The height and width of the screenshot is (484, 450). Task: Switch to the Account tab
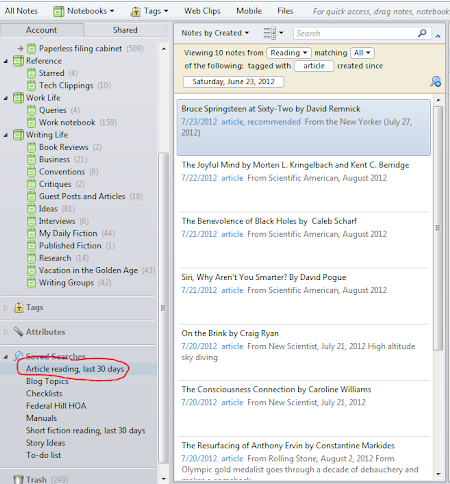pyautogui.click(x=42, y=30)
